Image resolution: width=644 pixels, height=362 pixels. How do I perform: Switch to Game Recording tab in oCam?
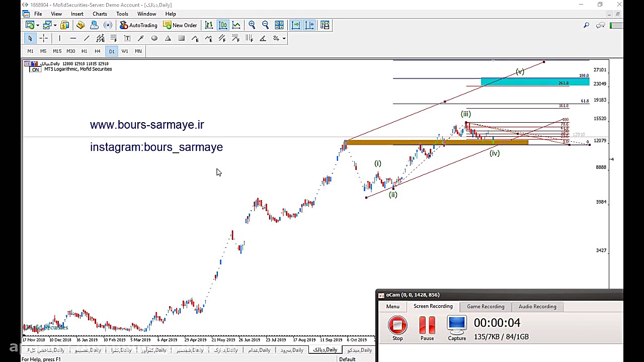click(x=486, y=306)
